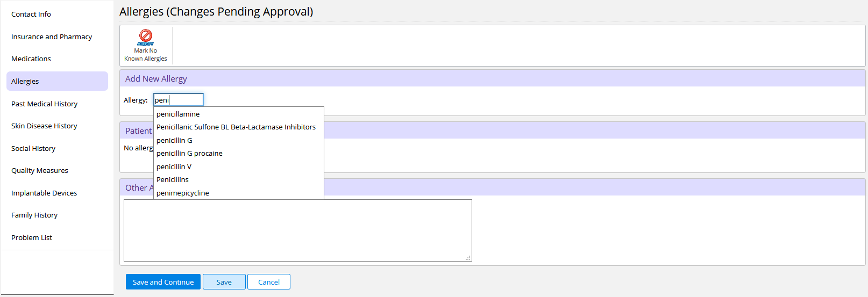Click the Mark No Known Allergies icon
The image size is (868, 297).
click(145, 38)
